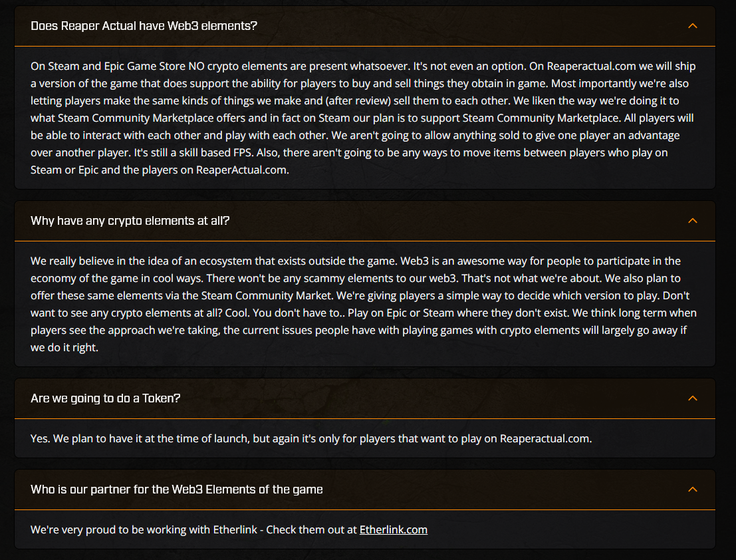Image resolution: width=736 pixels, height=560 pixels.
Task: Click the answer paragraph starting 'On Steam and Epic Game Store'
Action: [x=364, y=118]
